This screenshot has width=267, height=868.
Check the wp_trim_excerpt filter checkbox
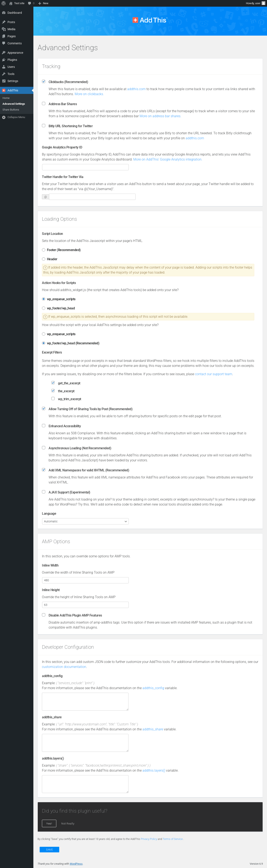(53, 399)
